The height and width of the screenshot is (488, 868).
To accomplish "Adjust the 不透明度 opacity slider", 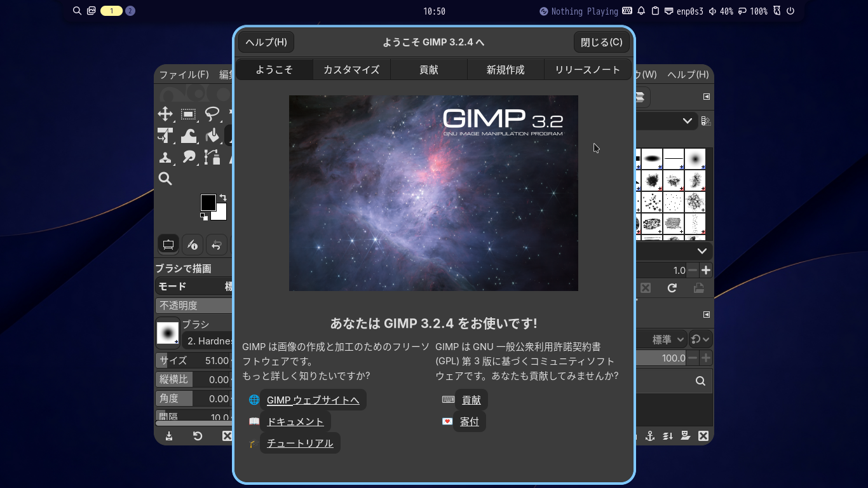I will (194, 306).
